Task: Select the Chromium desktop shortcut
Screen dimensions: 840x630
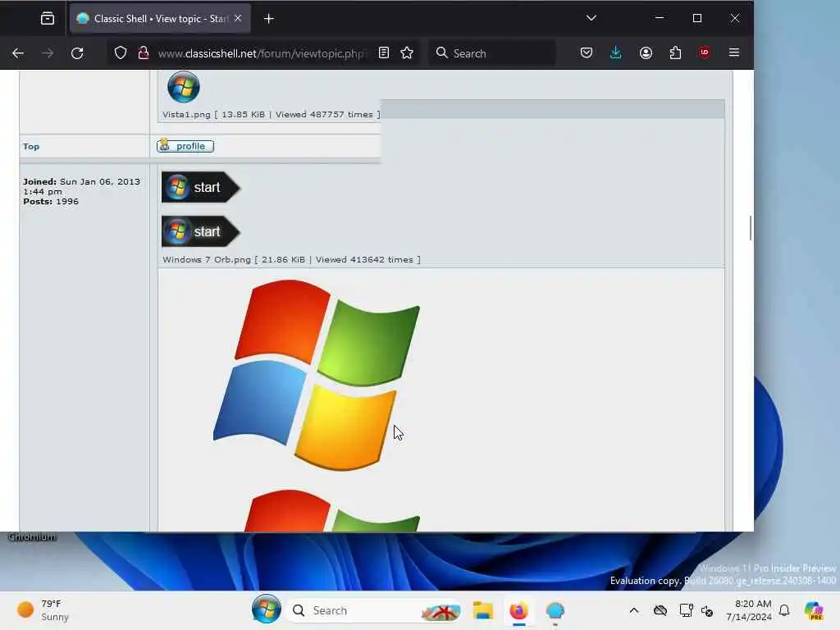Action: click(x=32, y=536)
